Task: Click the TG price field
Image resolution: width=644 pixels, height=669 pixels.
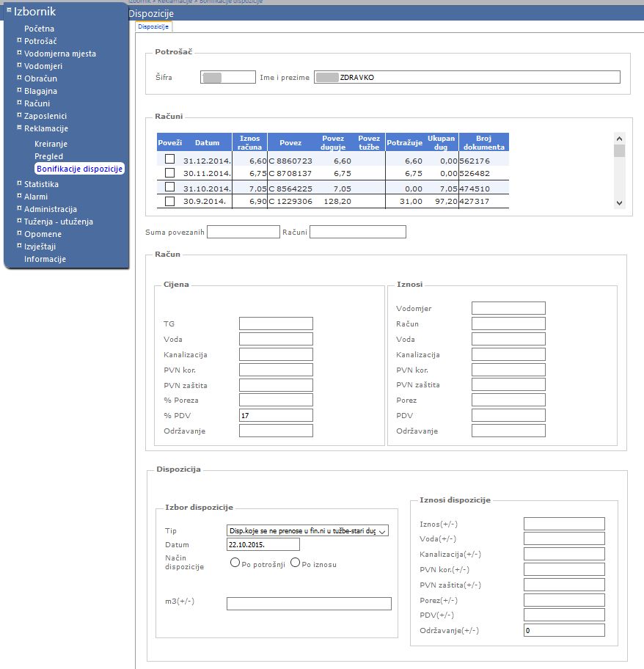Action: (x=276, y=323)
